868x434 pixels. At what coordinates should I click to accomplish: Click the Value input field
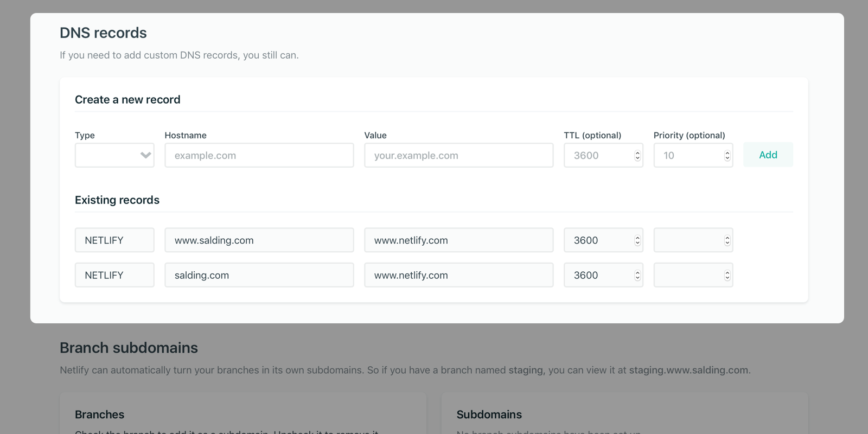coord(458,155)
